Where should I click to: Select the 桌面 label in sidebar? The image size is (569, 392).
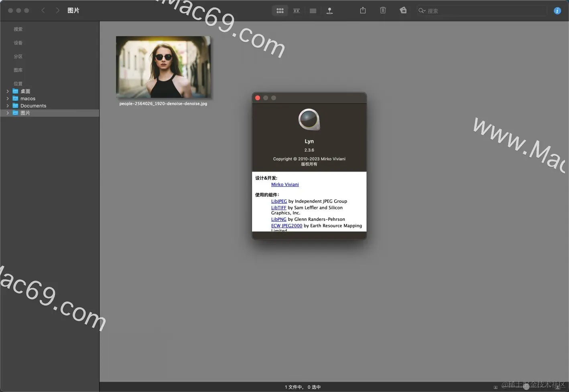tap(25, 91)
